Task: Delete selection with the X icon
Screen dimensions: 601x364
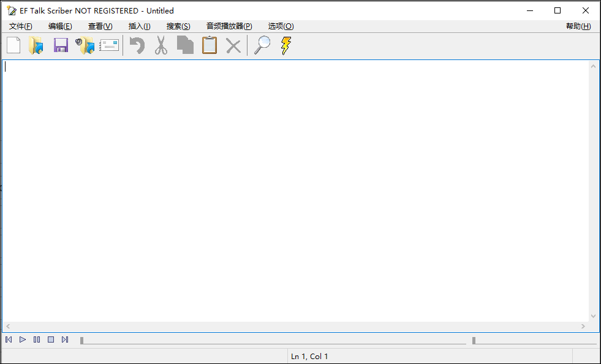Action: 233,46
